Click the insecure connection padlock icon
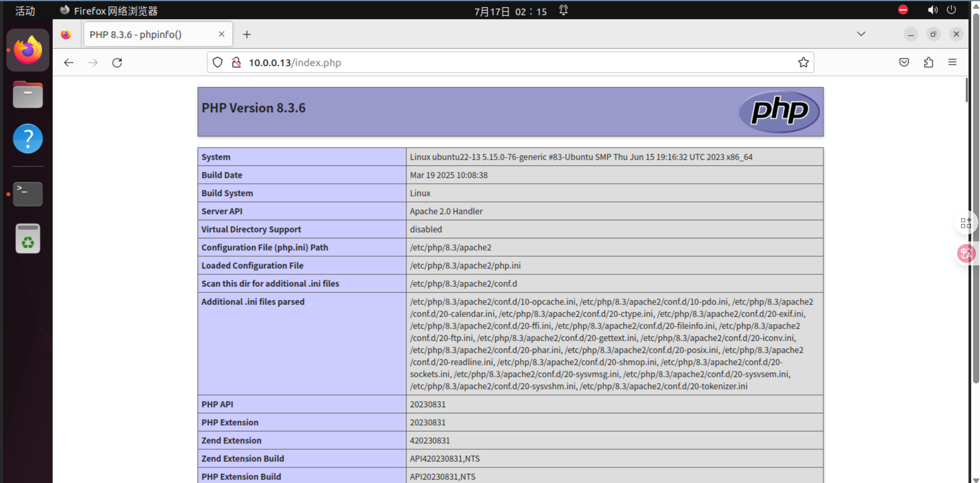Screen dimensions: 980x483 click(x=236, y=62)
